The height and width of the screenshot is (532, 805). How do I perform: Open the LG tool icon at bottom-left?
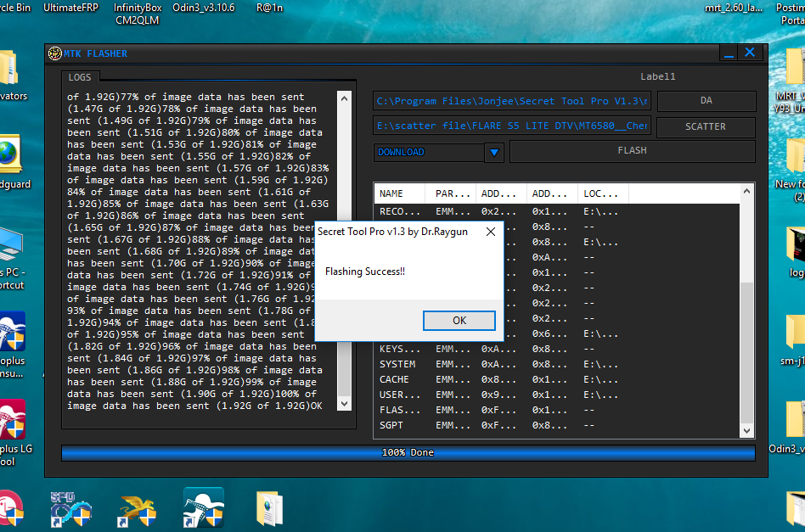pyautogui.click(x=11, y=508)
